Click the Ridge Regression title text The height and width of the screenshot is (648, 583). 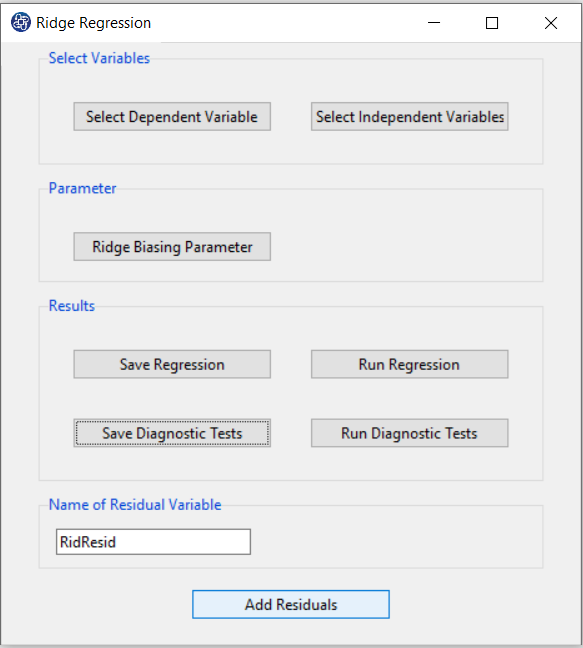pos(93,23)
